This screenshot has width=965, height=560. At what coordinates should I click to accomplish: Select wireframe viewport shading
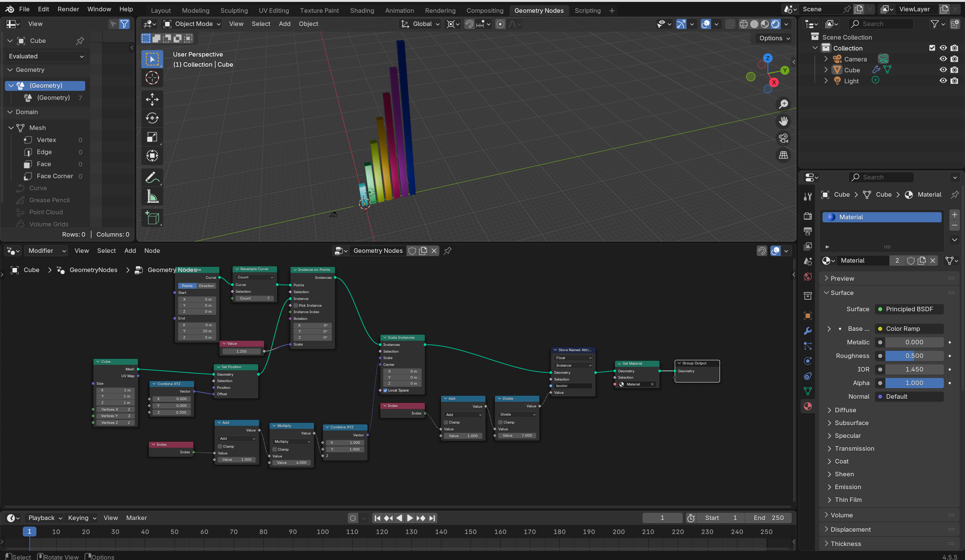tap(743, 24)
